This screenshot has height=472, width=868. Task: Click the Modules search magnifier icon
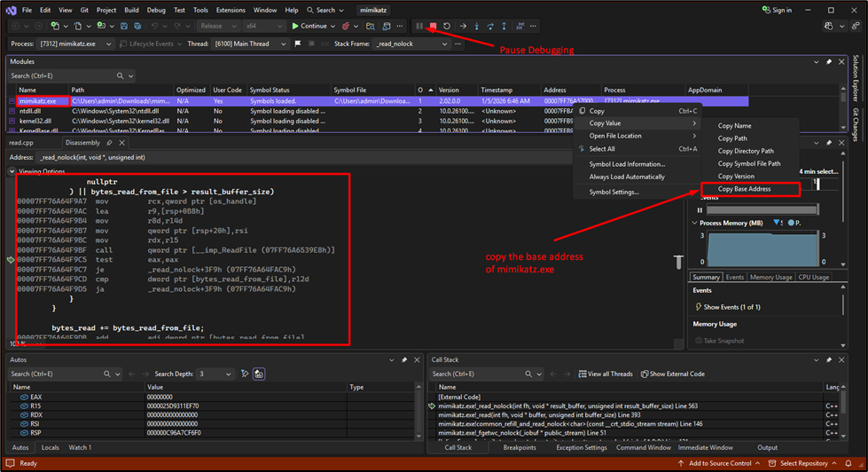[x=120, y=76]
